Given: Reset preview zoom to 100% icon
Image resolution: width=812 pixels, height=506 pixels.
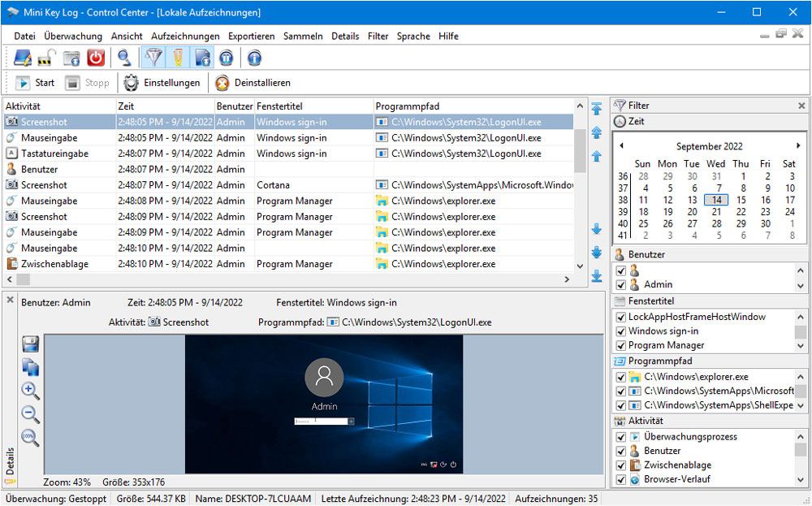Looking at the screenshot, I should click(30, 438).
